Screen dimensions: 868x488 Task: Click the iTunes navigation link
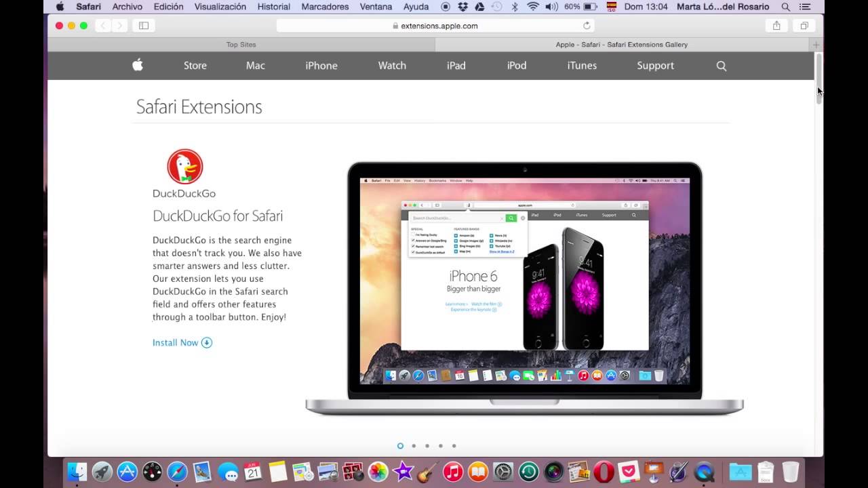(582, 66)
